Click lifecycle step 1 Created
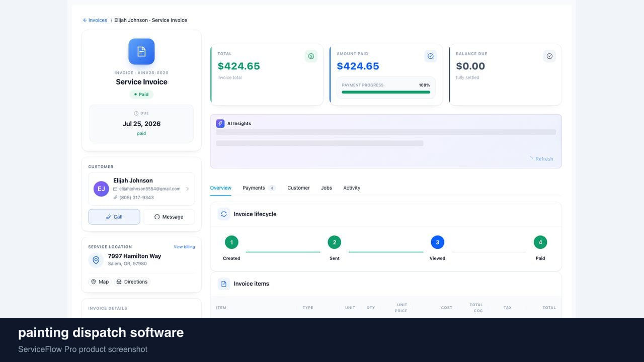 (231, 242)
